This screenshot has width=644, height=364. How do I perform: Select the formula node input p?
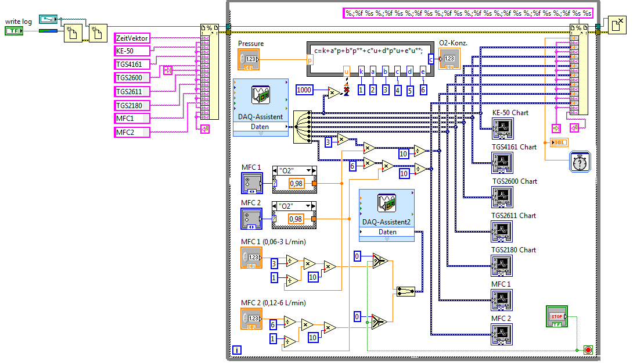point(310,60)
